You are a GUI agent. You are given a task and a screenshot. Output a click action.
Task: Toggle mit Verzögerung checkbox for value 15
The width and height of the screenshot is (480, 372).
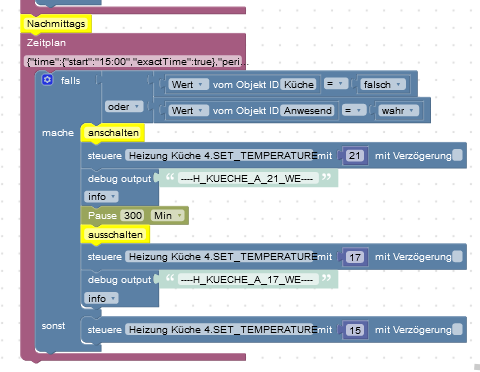coord(458,329)
